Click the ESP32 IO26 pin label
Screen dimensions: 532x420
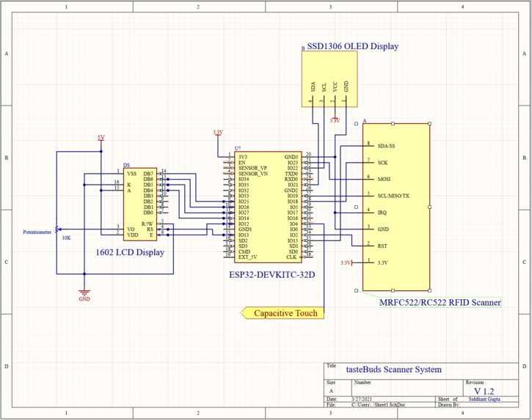tap(244, 207)
